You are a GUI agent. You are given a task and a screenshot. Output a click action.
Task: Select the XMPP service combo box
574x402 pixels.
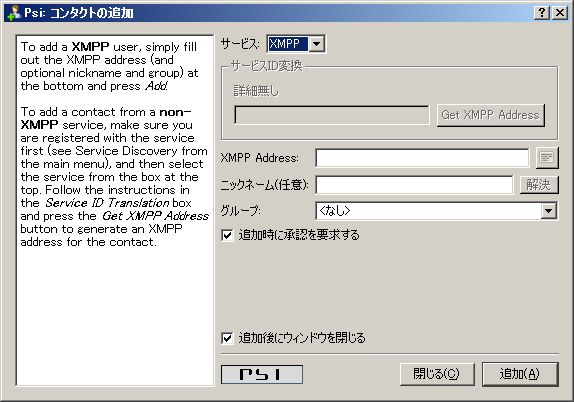pyautogui.click(x=296, y=44)
